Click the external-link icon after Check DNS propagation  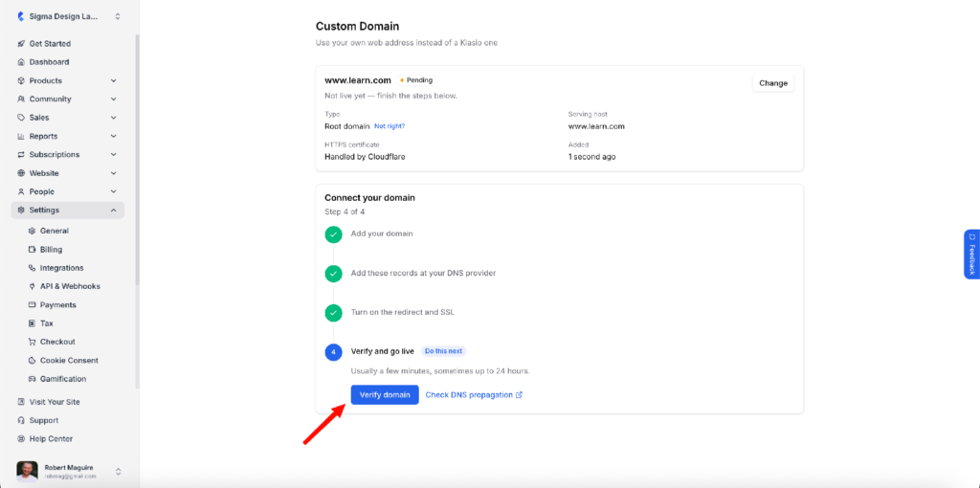click(x=519, y=395)
